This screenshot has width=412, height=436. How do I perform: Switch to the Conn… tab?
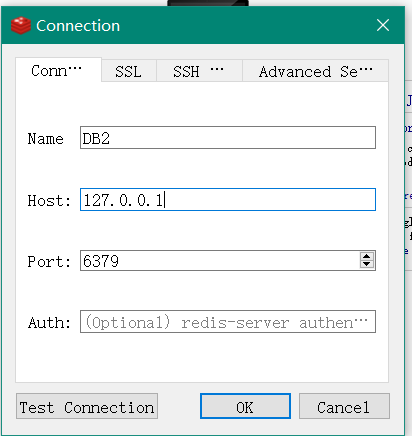click(58, 70)
